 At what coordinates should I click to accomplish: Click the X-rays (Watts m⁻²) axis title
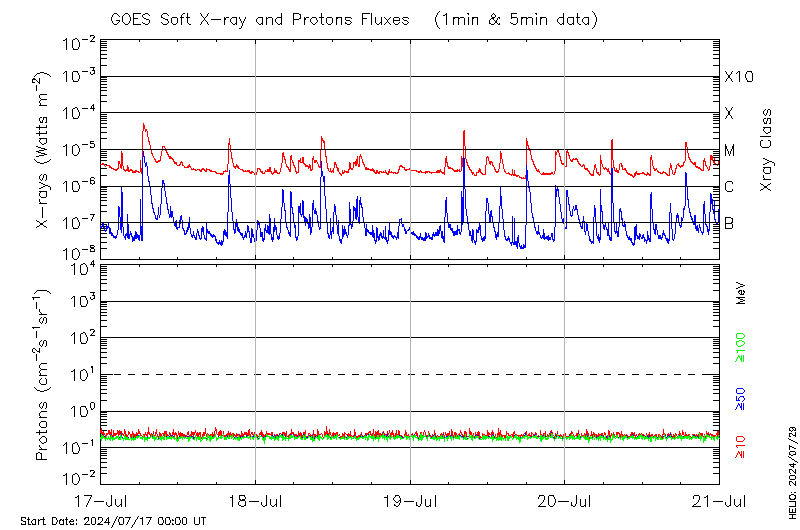pyautogui.click(x=42, y=150)
